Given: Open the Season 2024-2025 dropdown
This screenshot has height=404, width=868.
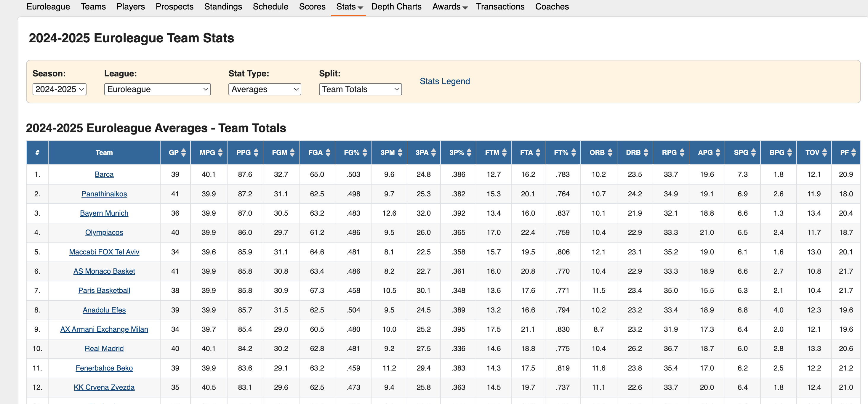Looking at the screenshot, I should pos(59,89).
